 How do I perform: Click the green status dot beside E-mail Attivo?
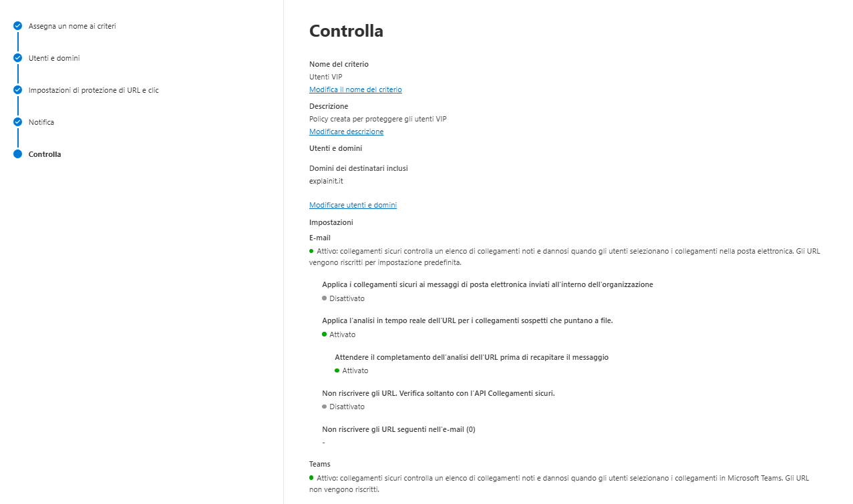coord(311,251)
